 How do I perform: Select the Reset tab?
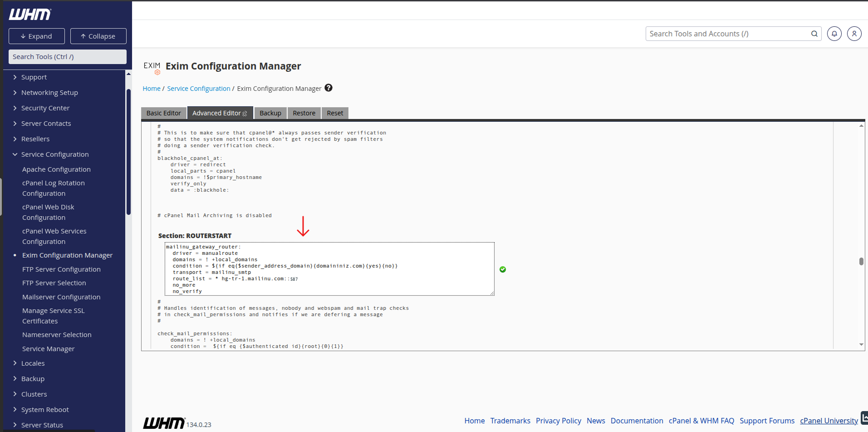(x=335, y=113)
